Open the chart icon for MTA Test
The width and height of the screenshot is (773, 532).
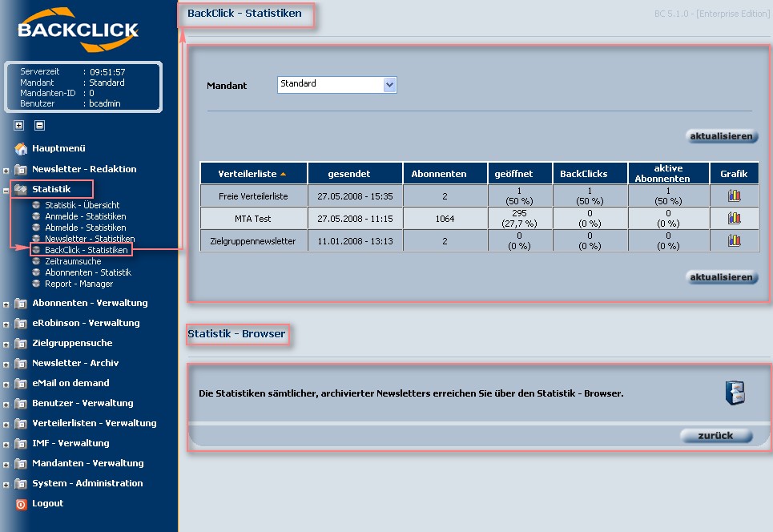[x=734, y=218]
